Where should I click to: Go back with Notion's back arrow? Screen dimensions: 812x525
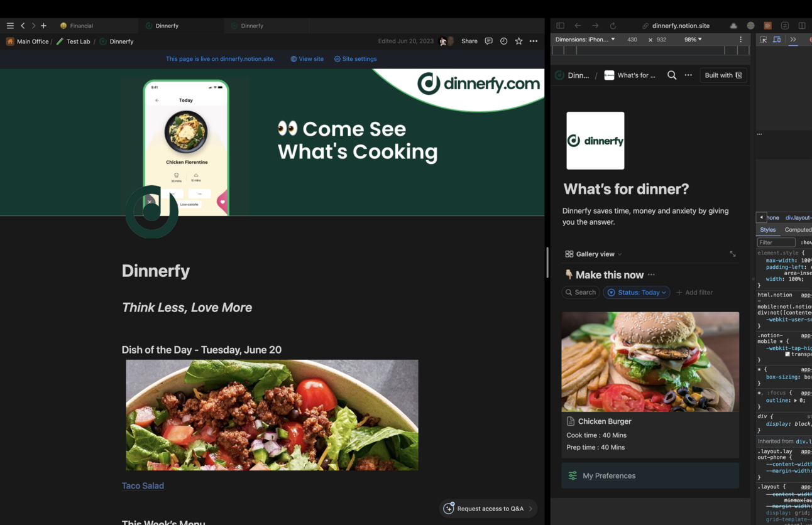[23, 26]
